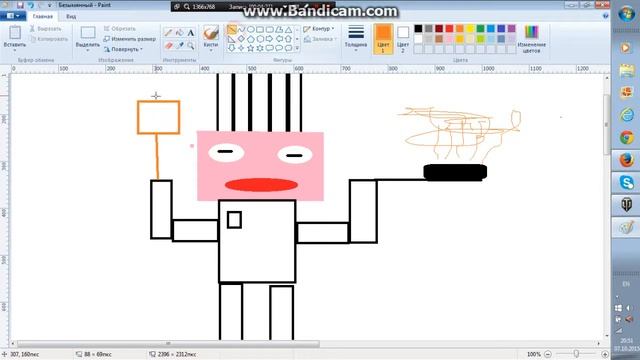Open the Windows Start orb
The width and height of the screenshot is (640, 360).
[626, 14]
